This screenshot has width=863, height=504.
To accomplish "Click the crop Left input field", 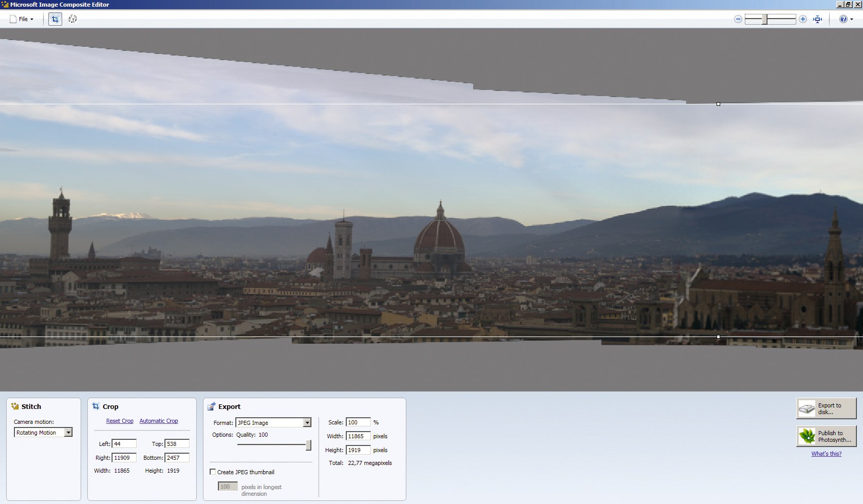I will click(124, 443).
